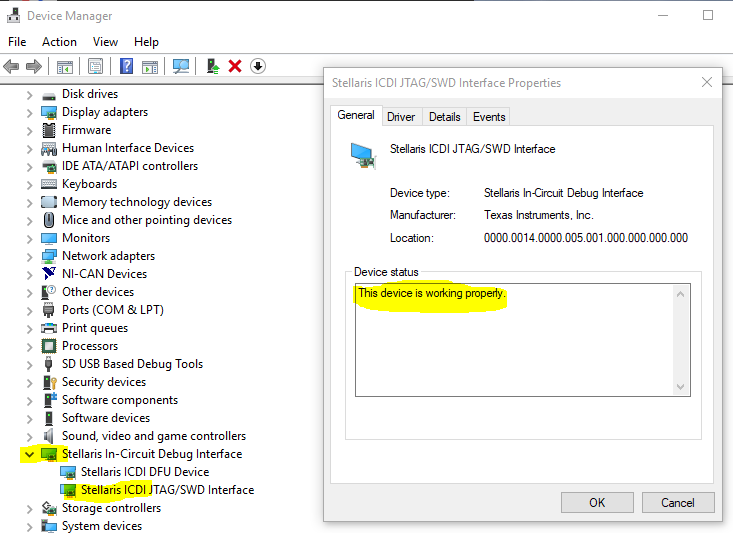
Task: Maximize the Device Manager window
Action: [708, 15]
